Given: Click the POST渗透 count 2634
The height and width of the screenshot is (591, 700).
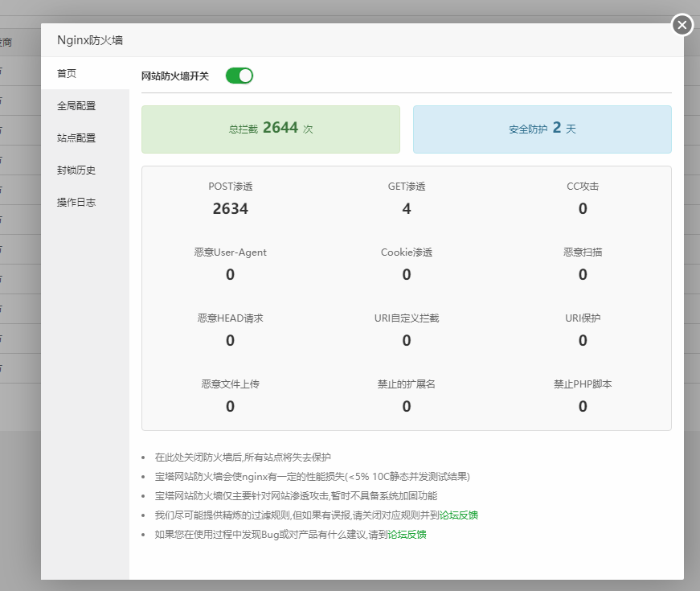Looking at the screenshot, I should pyautogui.click(x=231, y=208).
